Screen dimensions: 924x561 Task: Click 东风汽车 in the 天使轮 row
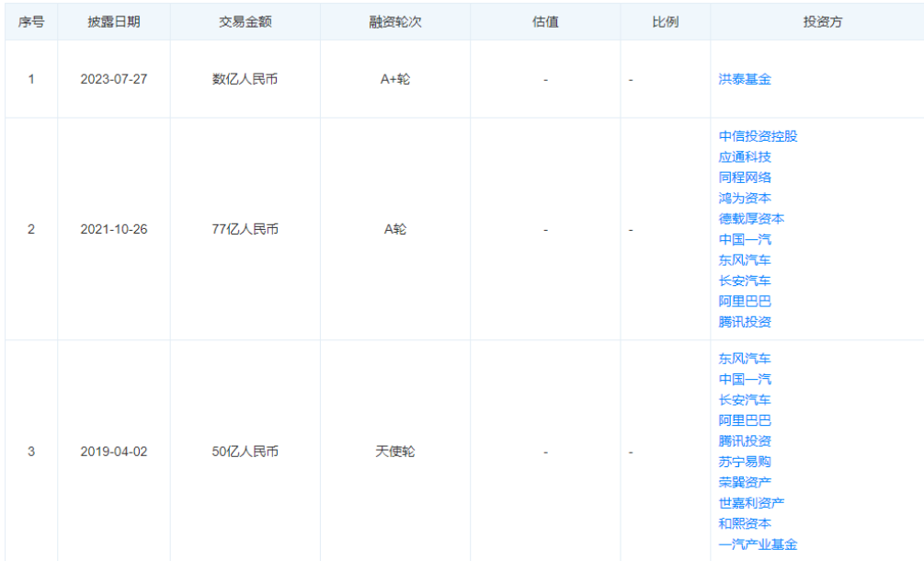pos(745,359)
